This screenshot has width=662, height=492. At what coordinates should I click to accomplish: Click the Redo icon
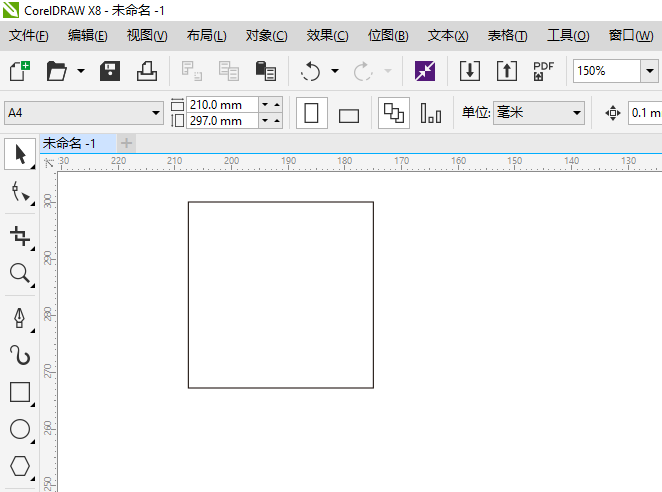363,71
